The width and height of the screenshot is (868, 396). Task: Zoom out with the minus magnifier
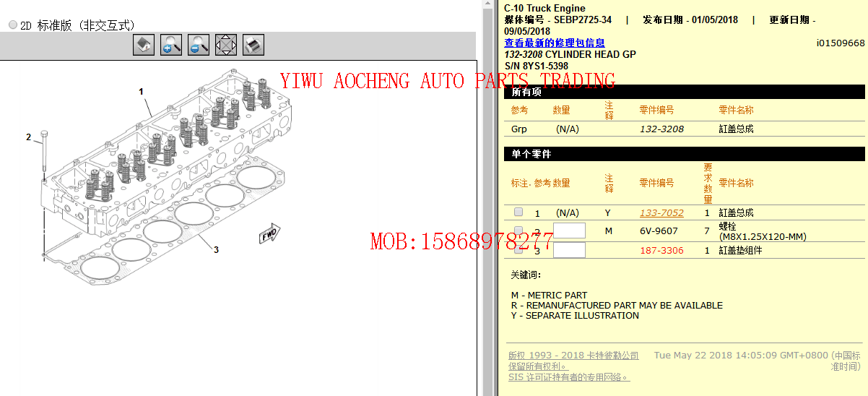pos(199,45)
